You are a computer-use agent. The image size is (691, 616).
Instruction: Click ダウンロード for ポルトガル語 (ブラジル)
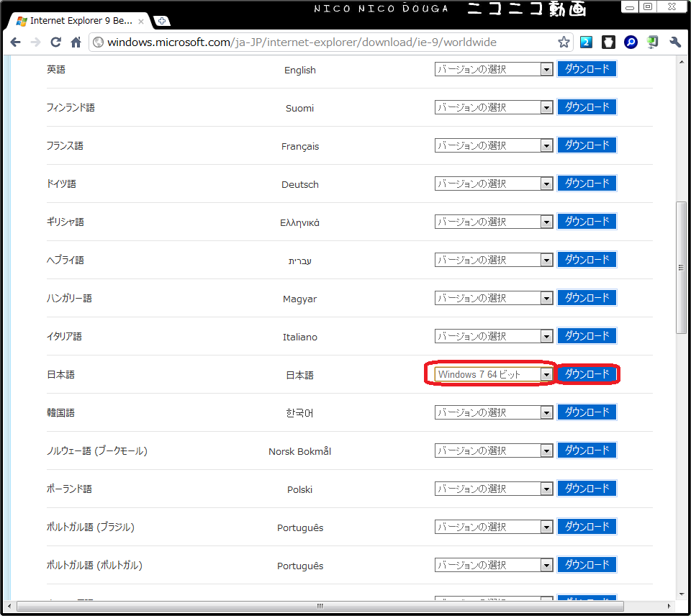pyautogui.click(x=587, y=526)
